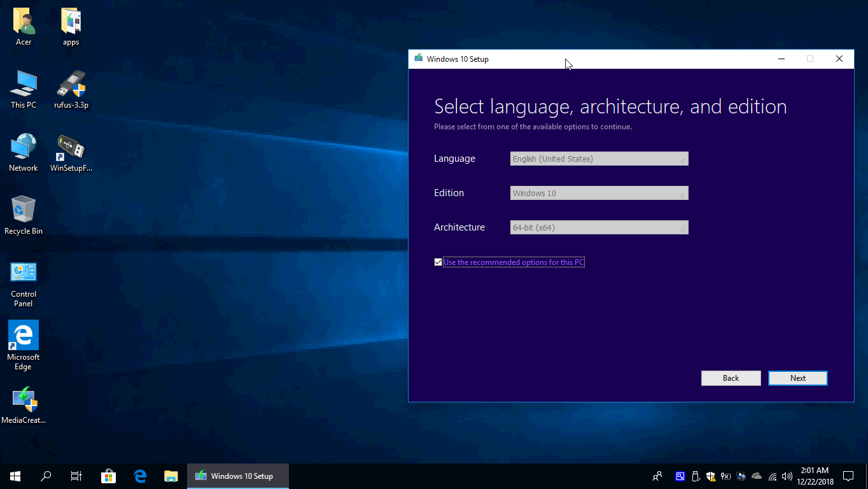Click the Next button
Image resolution: width=868 pixels, height=489 pixels.
click(798, 378)
